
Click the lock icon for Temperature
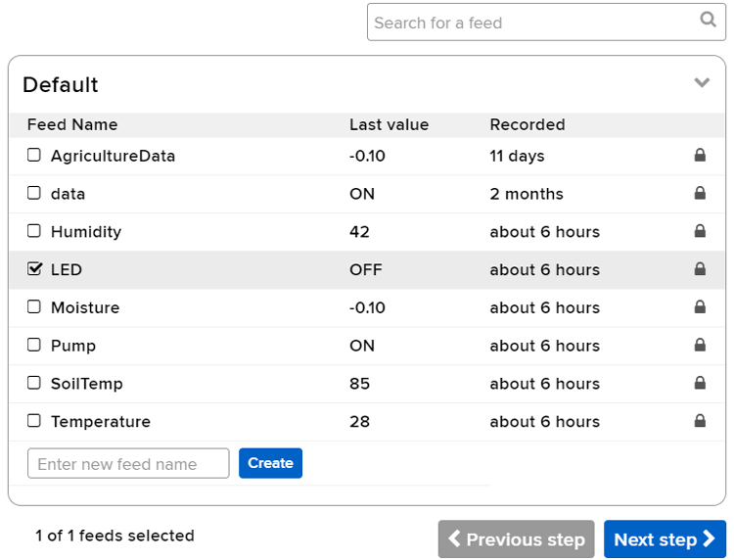[700, 422]
